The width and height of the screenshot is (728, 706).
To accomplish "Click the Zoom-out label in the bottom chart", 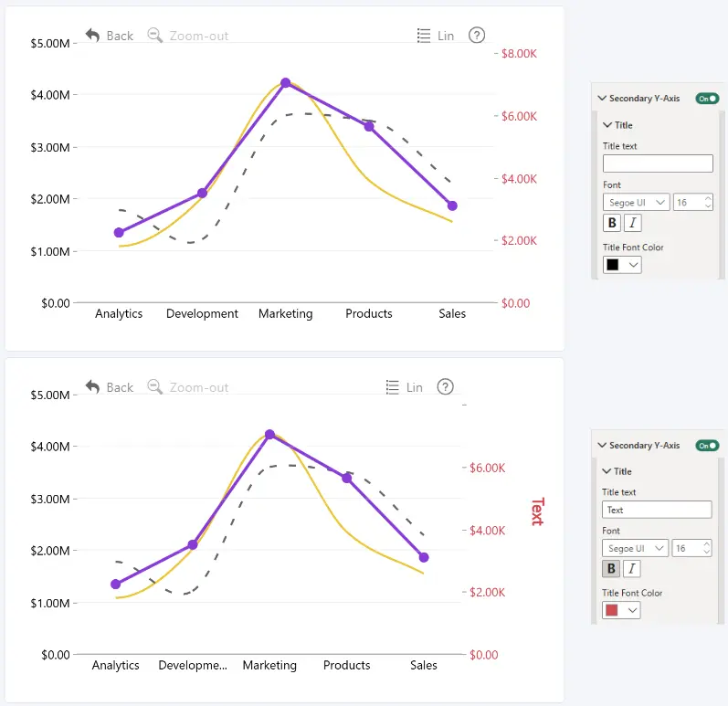I will tap(199, 387).
